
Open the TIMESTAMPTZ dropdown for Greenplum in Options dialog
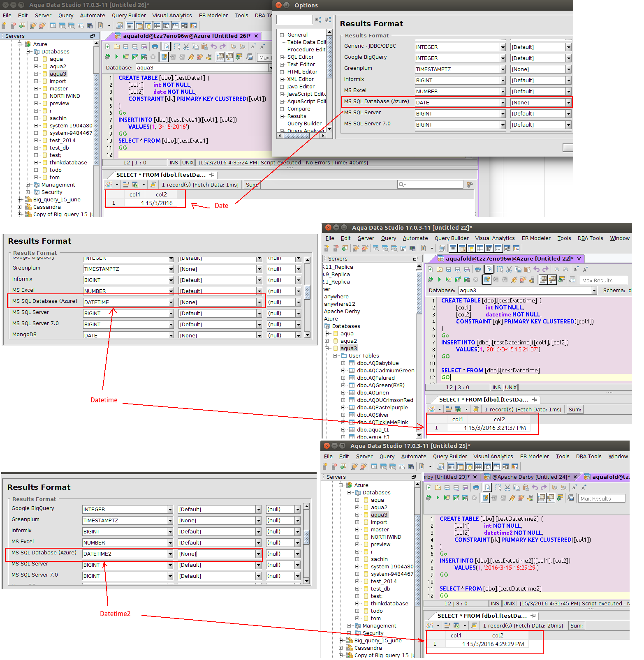[503, 69]
